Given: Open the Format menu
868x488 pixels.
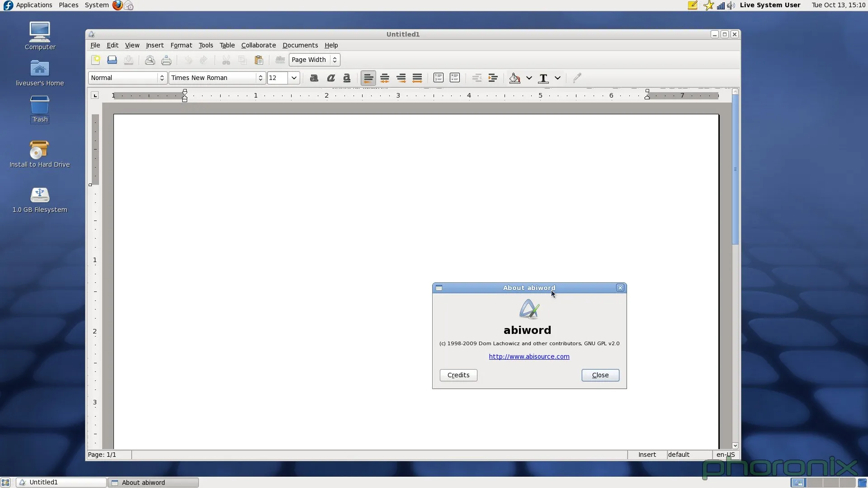Looking at the screenshot, I should pyautogui.click(x=181, y=45).
